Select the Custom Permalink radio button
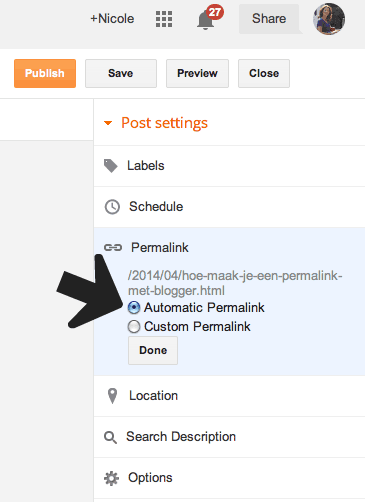This screenshot has width=365, height=502. 134,327
